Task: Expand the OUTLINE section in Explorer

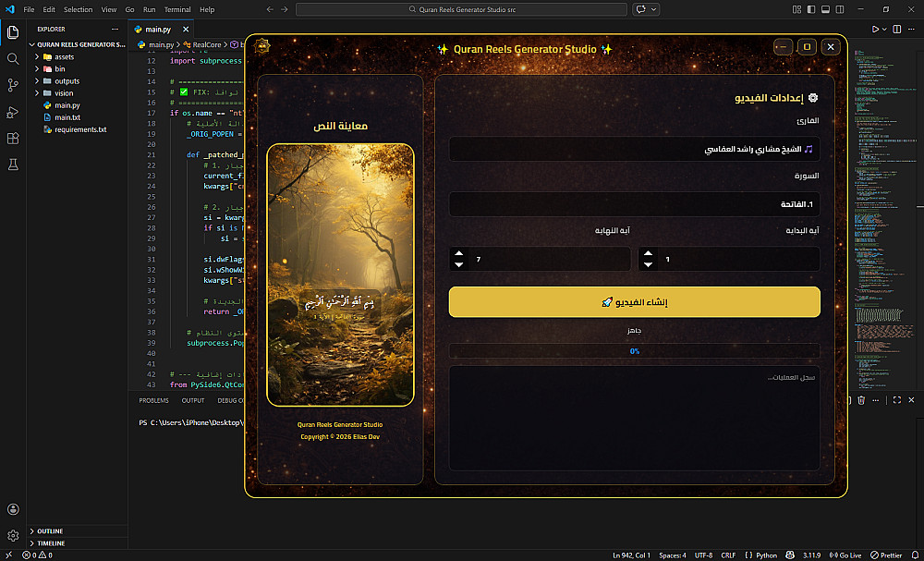Action: (x=50, y=531)
